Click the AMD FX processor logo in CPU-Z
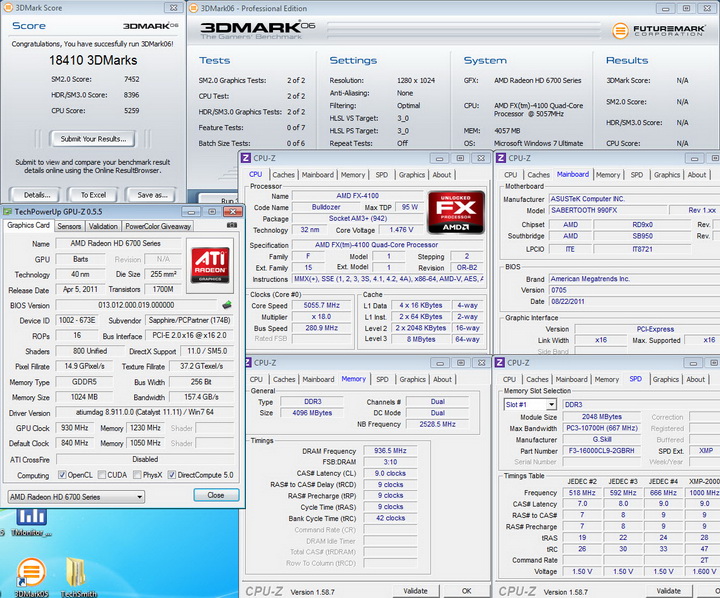 pyautogui.click(x=456, y=212)
